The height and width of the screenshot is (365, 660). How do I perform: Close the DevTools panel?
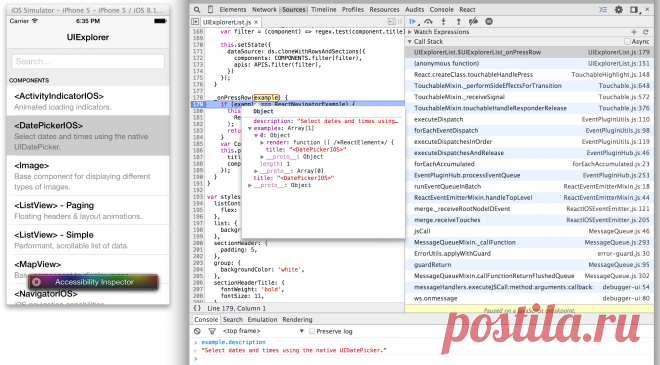click(x=647, y=9)
